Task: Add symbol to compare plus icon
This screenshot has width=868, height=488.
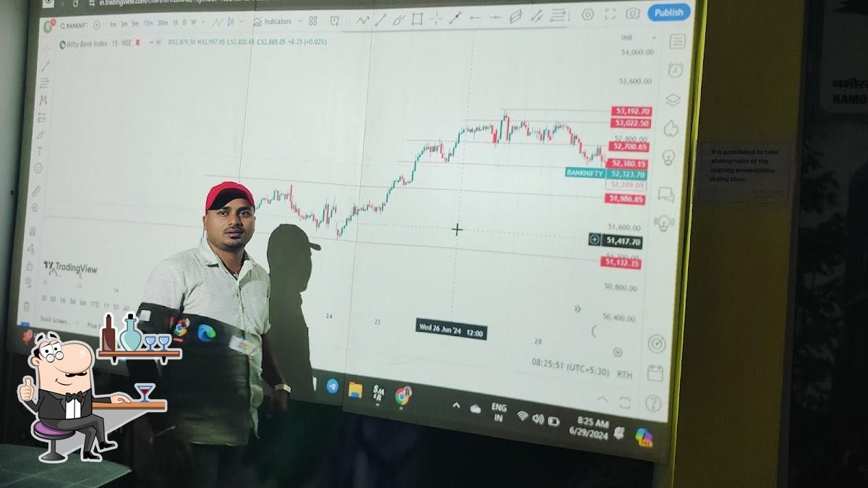Action: [x=98, y=26]
